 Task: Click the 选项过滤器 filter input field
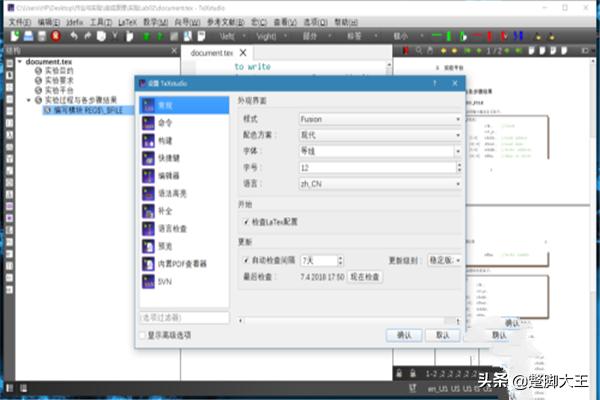click(184, 318)
